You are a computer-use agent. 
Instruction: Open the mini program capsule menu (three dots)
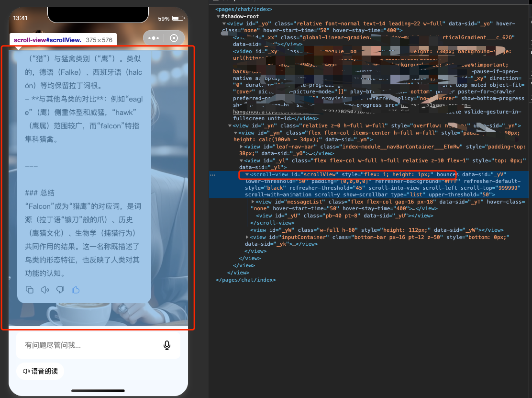click(154, 38)
